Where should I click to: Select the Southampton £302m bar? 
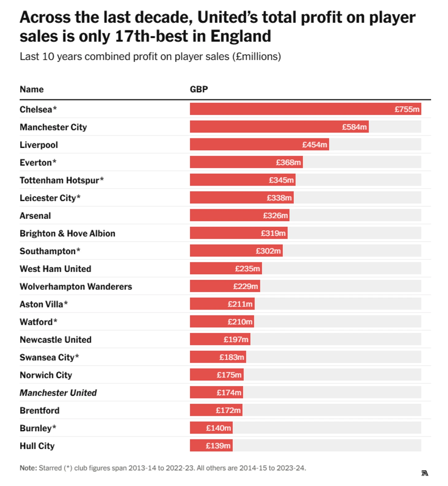pyautogui.click(x=236, y=251)
